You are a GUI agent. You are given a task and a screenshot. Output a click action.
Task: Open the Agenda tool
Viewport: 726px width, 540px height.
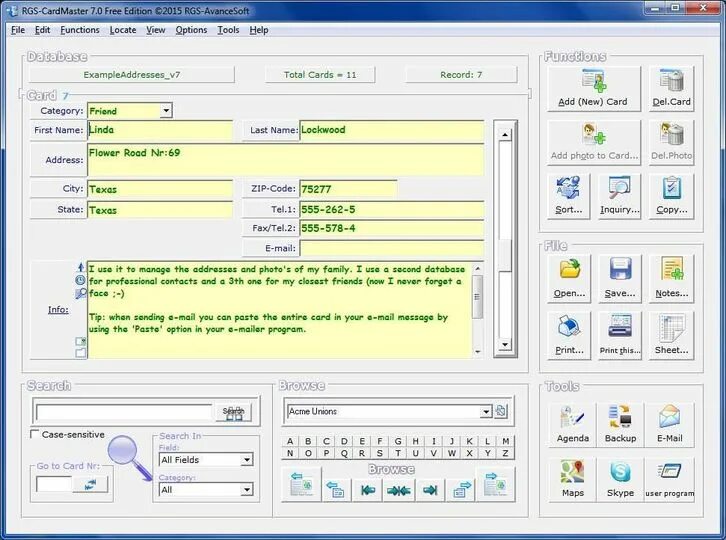coord(573,424)
